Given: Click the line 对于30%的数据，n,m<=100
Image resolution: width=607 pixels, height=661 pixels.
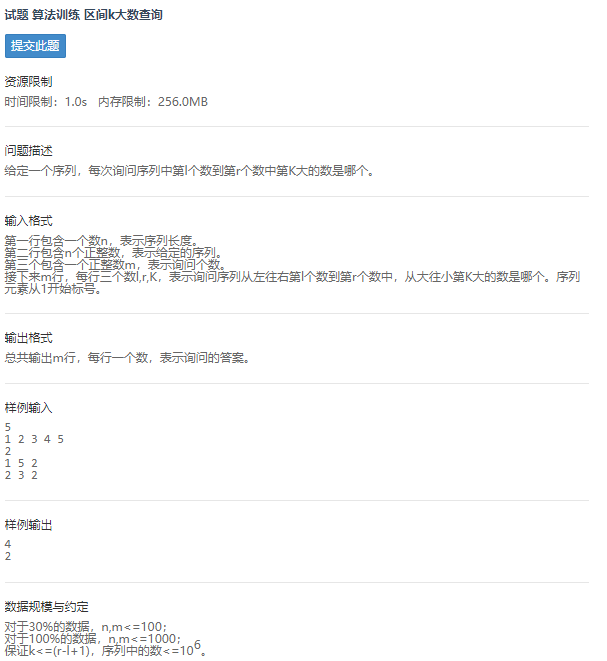Looking at the screenshot, I should point(86,627).
